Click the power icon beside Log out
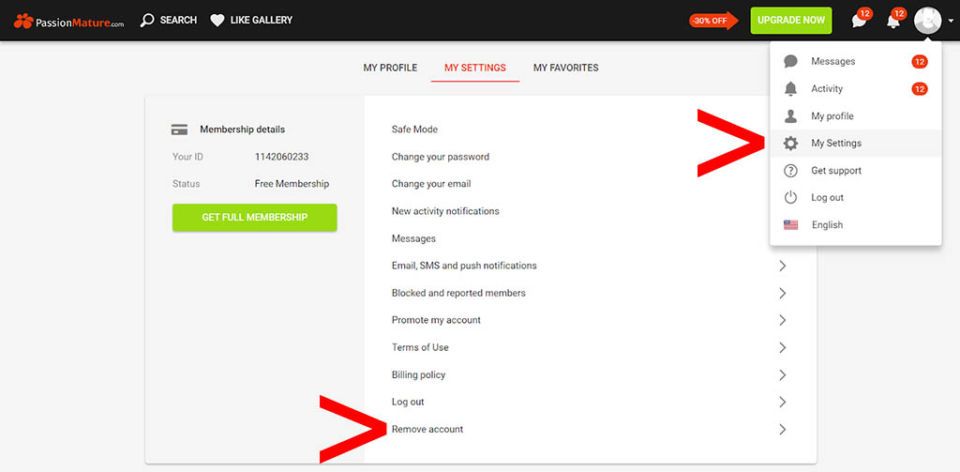This screenshot has height=472, width=960. [791, 197]
